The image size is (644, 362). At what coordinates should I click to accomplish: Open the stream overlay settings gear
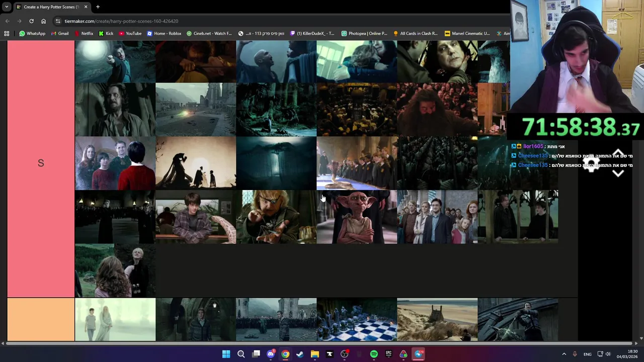coord(591,164)
